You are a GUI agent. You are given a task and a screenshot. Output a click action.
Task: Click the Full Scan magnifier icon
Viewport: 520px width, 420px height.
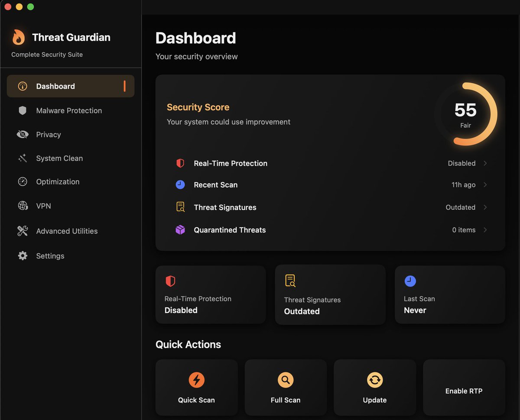tap(286, 380)
